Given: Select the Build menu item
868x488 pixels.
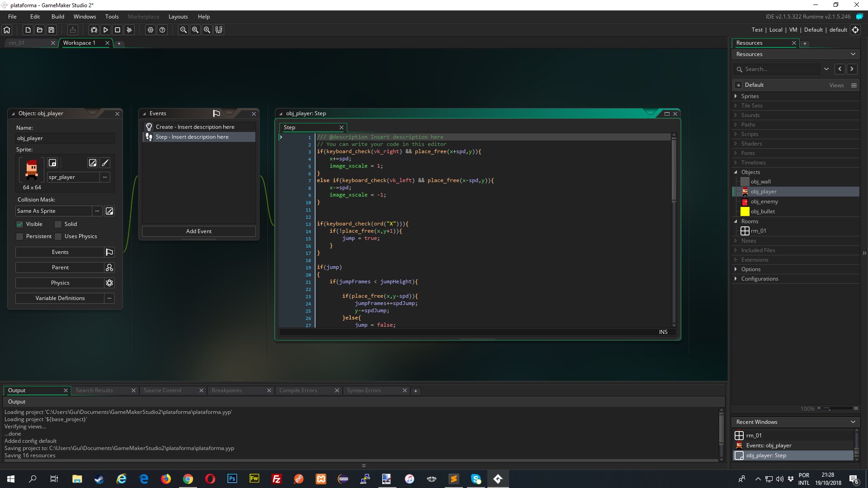Looking at the screenshot, I should coord(57,16).
